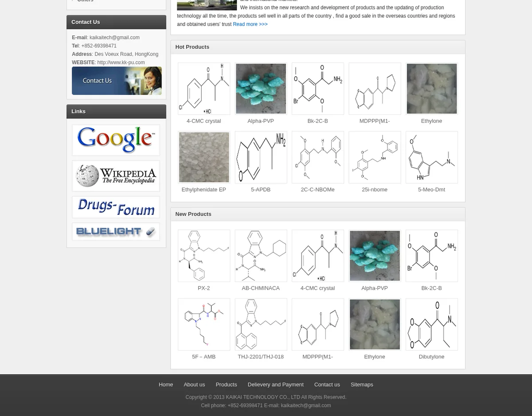
Task: Open the Dibutylone structure image
Action: coord(432,325)
